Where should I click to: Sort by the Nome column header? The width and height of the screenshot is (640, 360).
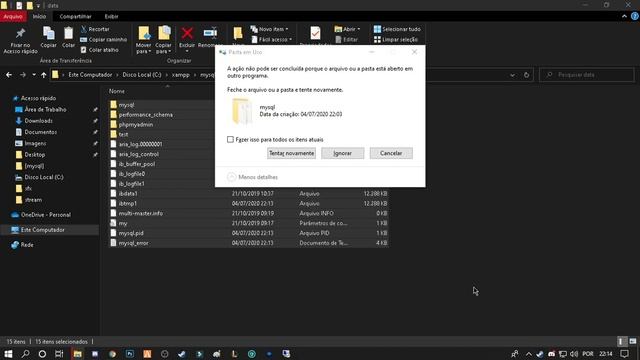[117, 91]
